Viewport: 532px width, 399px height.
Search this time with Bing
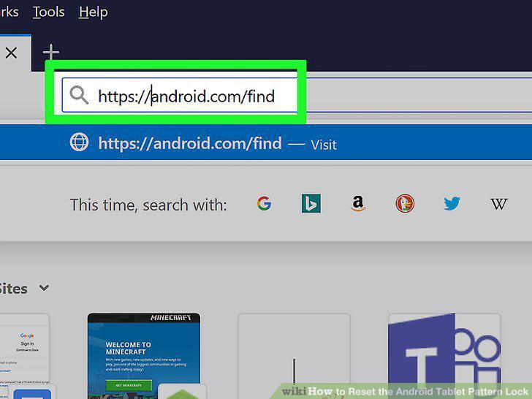click(311, 203)
